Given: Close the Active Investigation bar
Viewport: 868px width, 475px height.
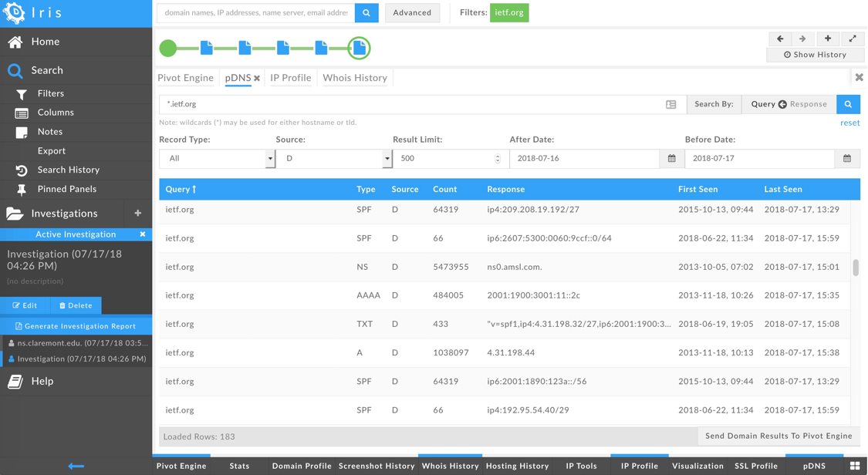Looking at the screenshot, I should (x=143, y=234).
